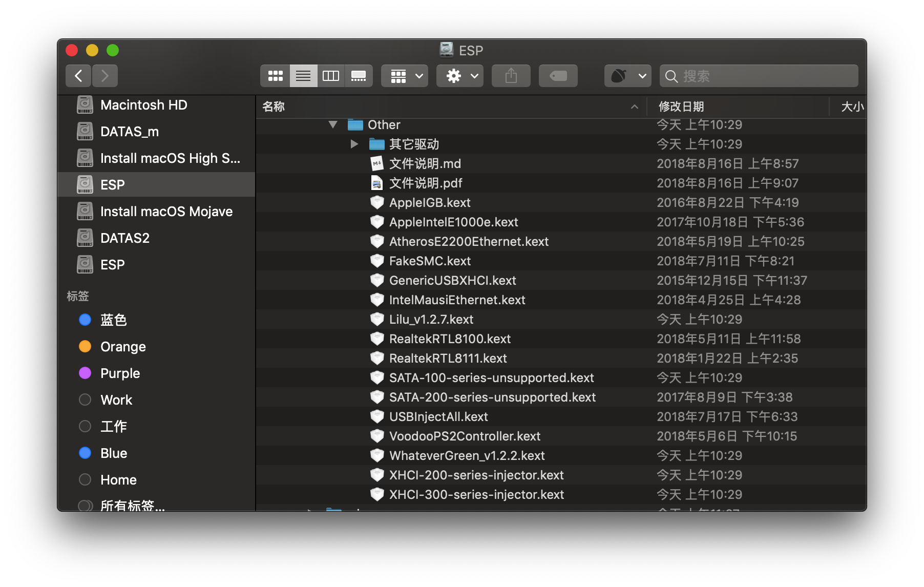Collapse the Other folder triangle
This screenshot has height=587, width=924.
coord(333,124)
